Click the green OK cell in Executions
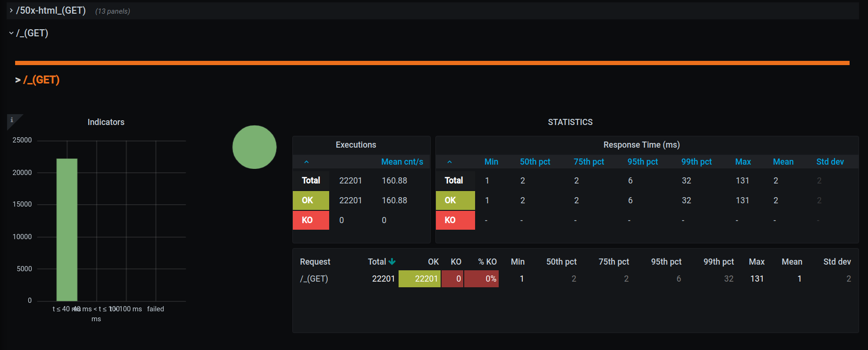The image size is (868, 350). click(x=311, y=200)
